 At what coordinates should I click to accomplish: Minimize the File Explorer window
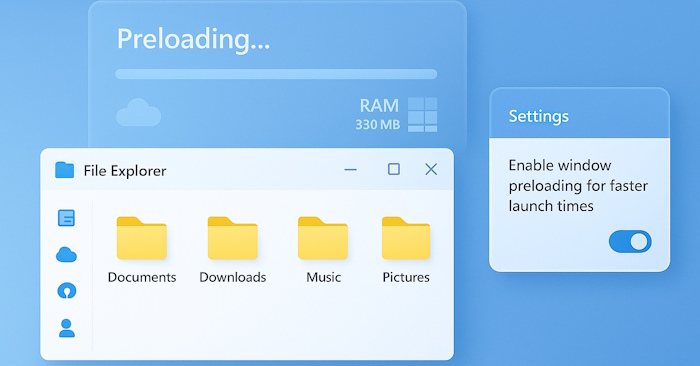(350, 170)
